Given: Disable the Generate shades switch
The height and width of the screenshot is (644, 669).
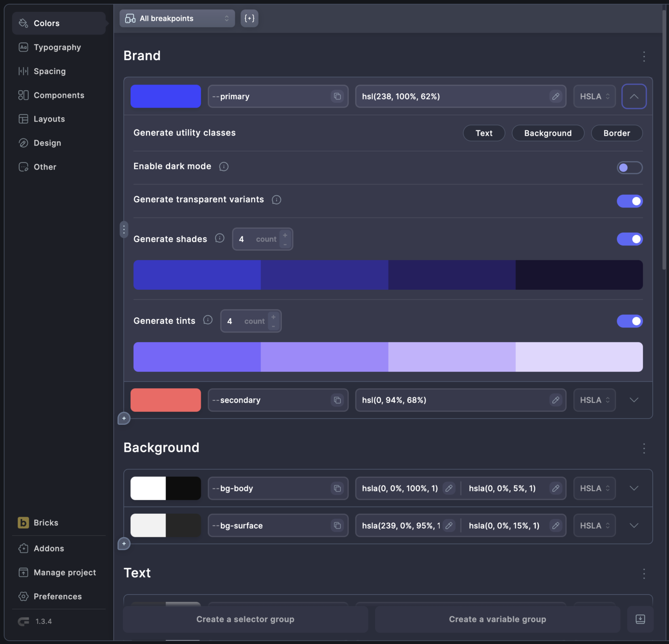Looking at the screenshot, I should pos(629,239).
